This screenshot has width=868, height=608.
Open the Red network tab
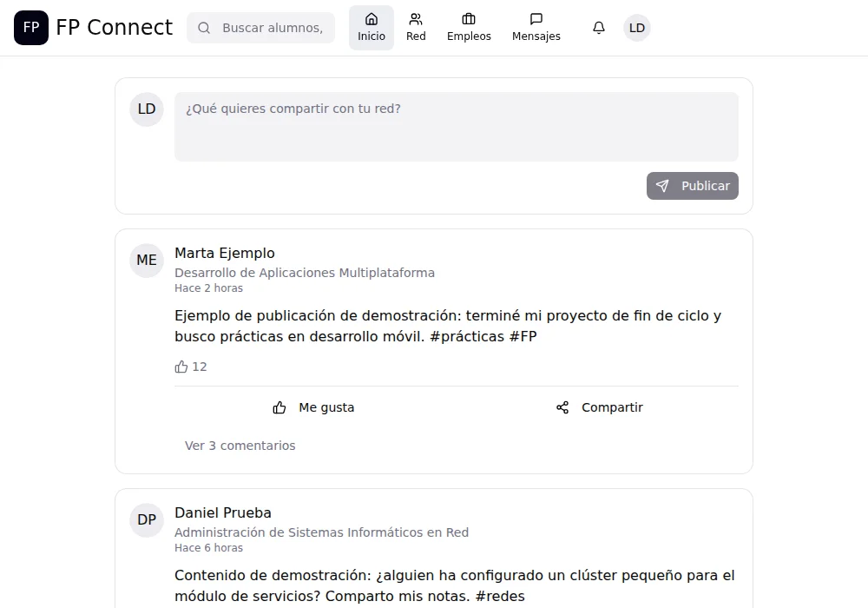pyautogui.click(x=416, y=28)
